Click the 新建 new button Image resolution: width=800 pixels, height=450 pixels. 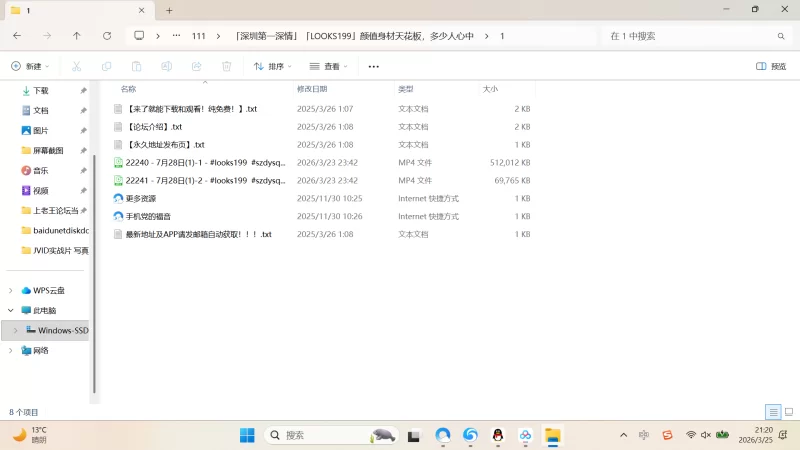click(29, 66)
